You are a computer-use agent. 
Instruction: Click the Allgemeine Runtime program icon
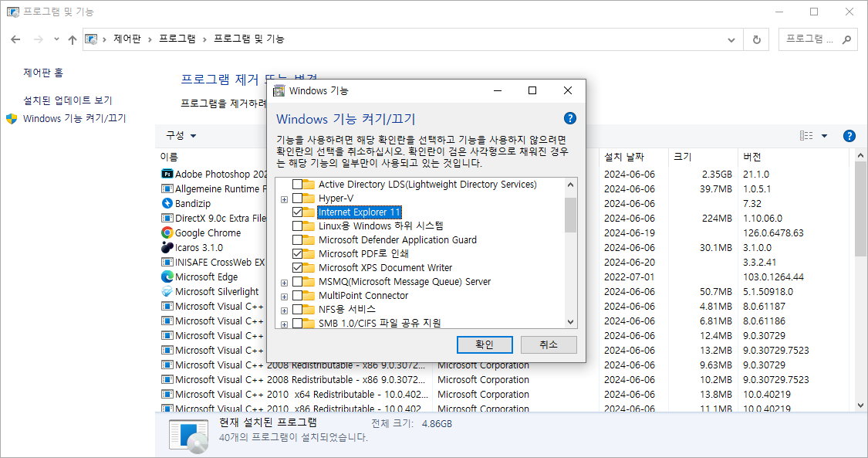click(167, 189)
